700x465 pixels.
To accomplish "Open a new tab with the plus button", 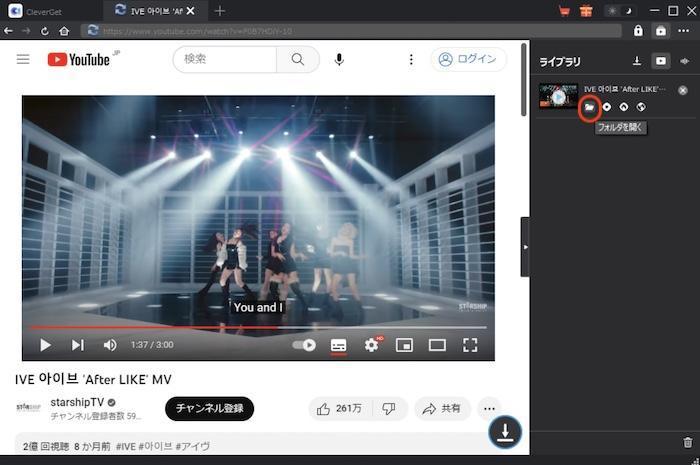I will 220,11.
